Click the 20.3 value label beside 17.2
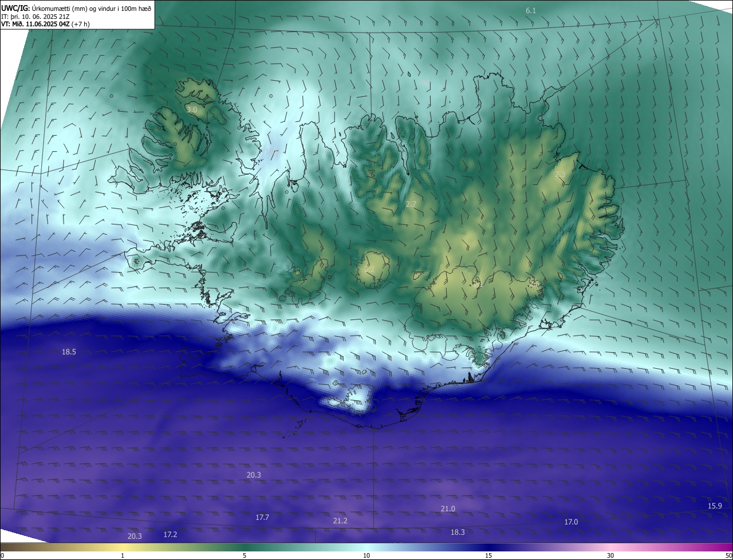The image size is (733, 560). [x=135, y=536]
